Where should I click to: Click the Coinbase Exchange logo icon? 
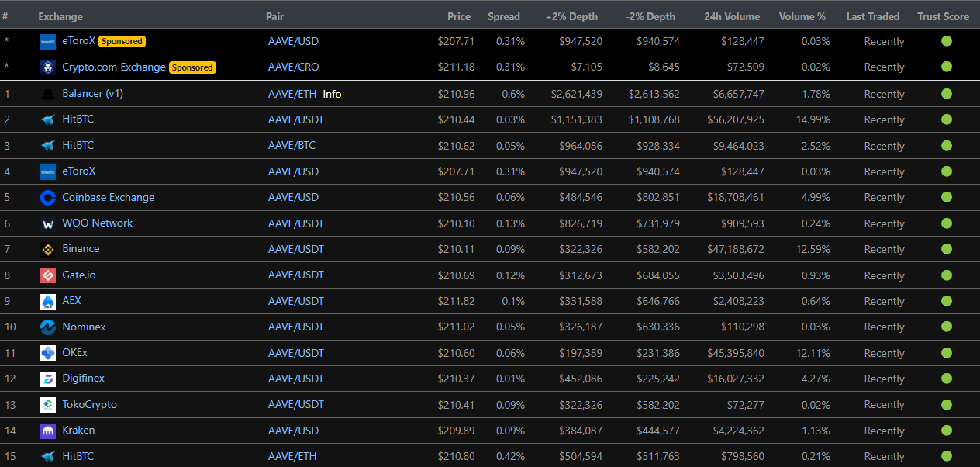[x=48, y=198]
